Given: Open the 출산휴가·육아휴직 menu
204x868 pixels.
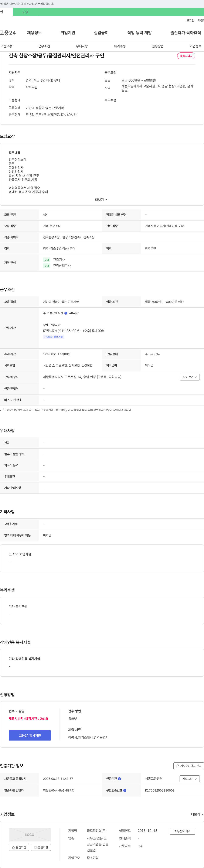Looking at the screenshot, I should (x=186, y=33).
